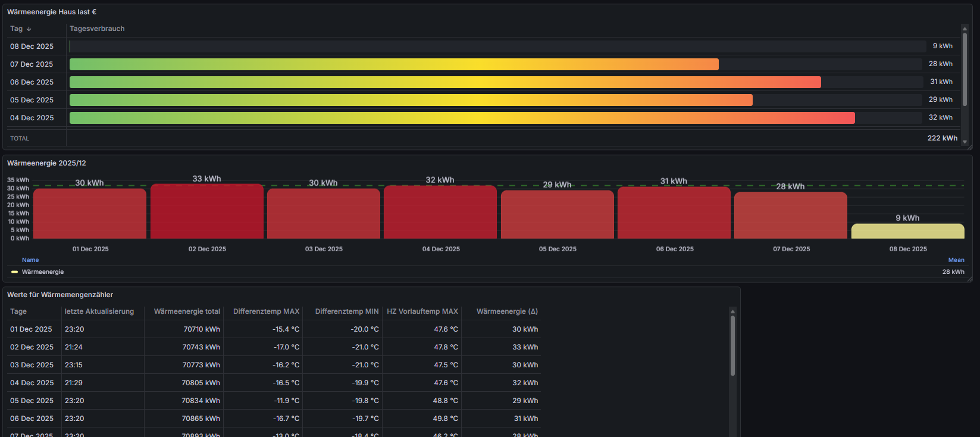Click the 02 Dec 2025 bar showing 33 kWh
The image size is (980, 437).
(x=206, y=211)
